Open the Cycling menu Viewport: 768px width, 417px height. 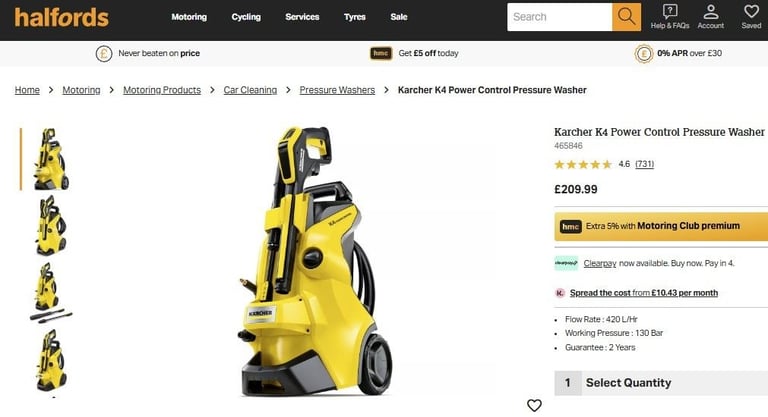coord(246,17)
